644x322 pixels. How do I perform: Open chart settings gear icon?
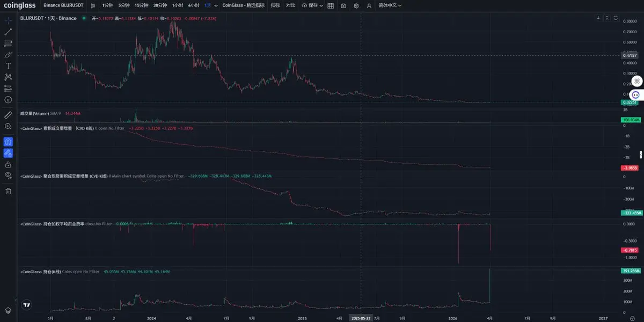pyautogui.click(x=356, y=5)
